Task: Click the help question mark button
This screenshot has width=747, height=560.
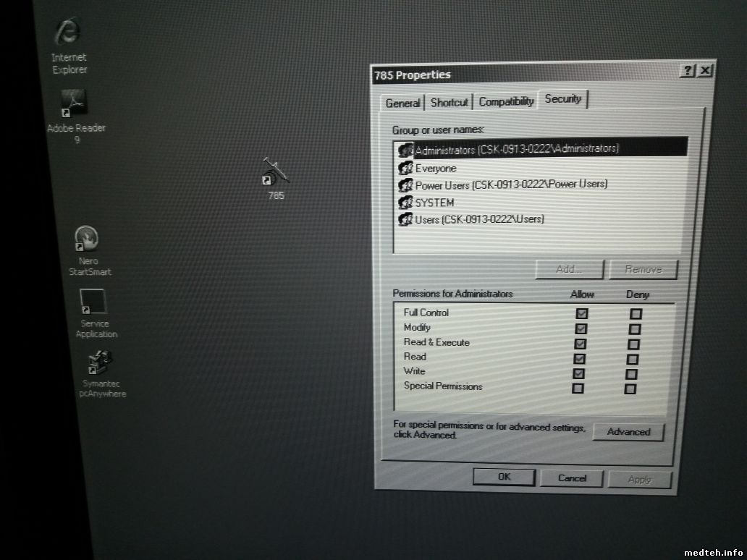Action: [x=687, y=70]
